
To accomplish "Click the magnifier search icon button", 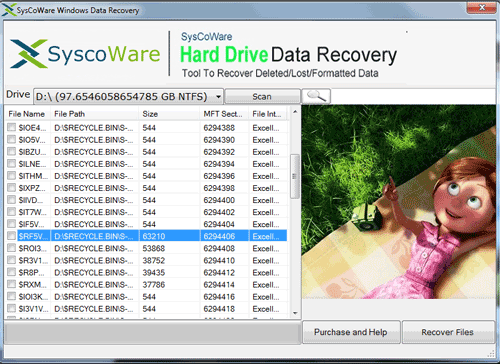I will click(x=316, y=96).
